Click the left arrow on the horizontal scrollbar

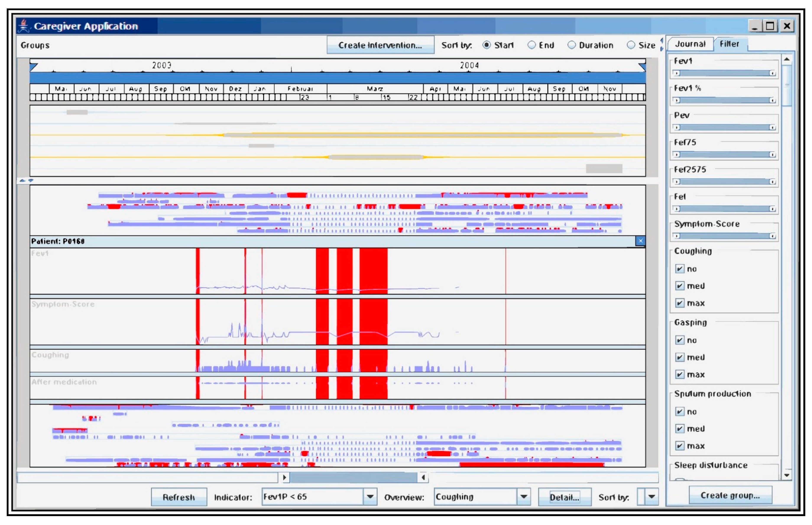[x=423, y=477]
